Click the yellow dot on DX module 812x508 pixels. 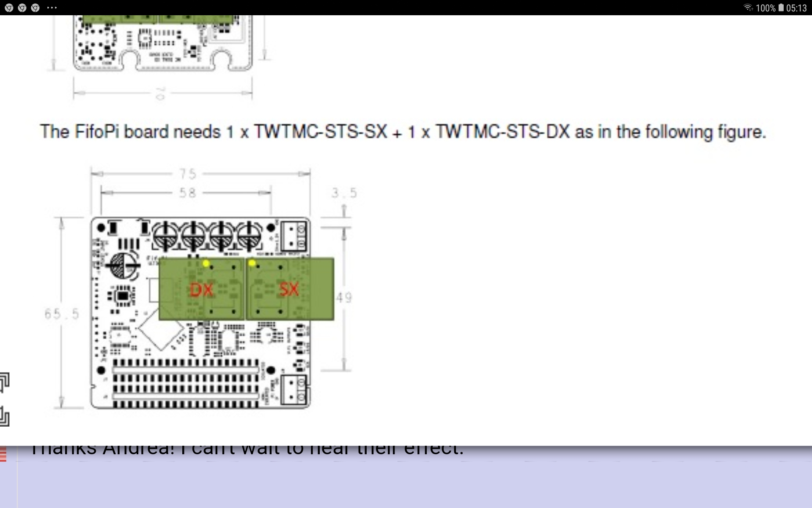point(206,264)
